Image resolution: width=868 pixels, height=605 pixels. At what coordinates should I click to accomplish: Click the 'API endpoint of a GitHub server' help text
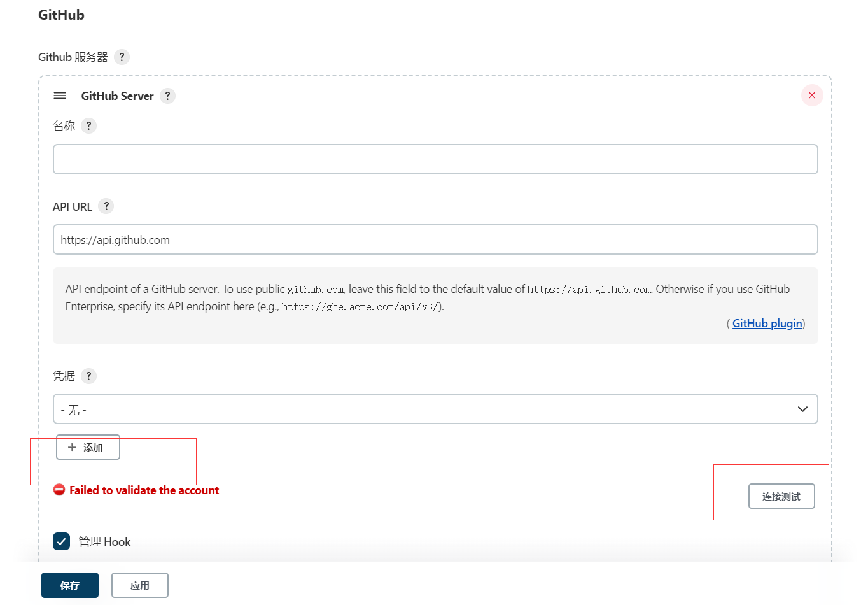(427, 297)
